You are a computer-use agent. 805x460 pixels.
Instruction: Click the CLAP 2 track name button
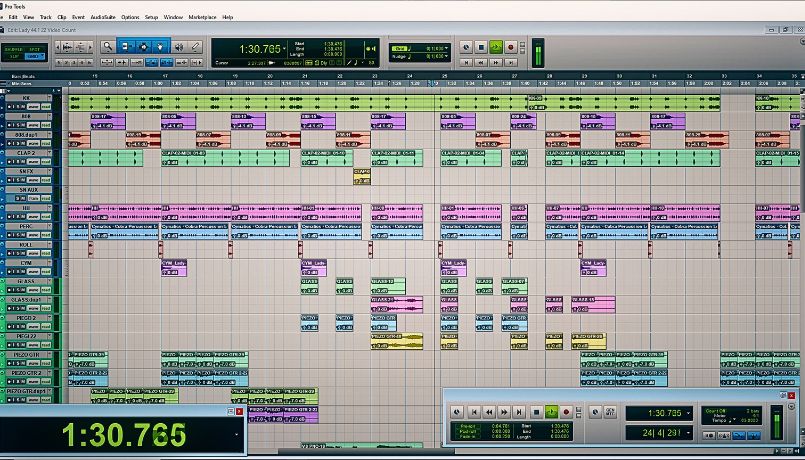point(25,152)
